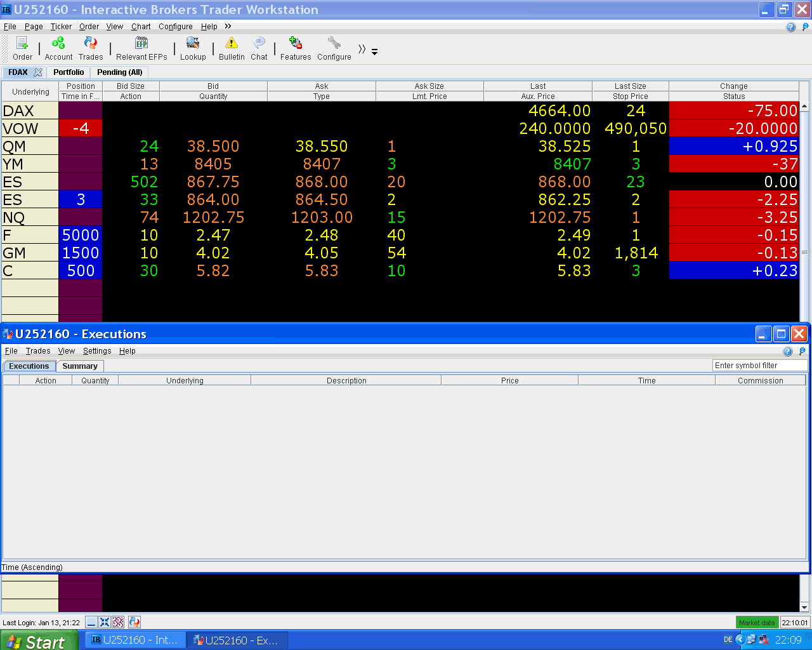Click the 4664.00 last price

click(560, 110)
